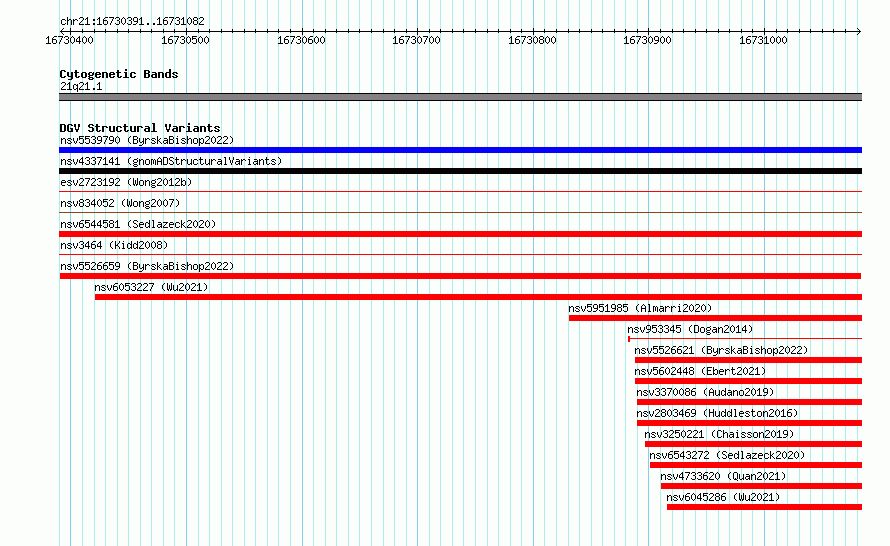Select the red nsv6045286 variant bar

pyautogui.click(x=765, y=507)
